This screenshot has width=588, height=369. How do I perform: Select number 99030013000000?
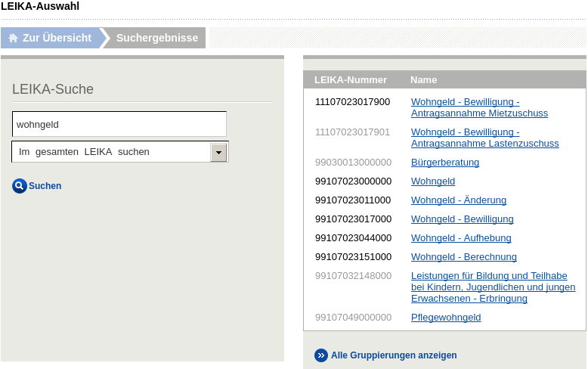pos(353,163)
